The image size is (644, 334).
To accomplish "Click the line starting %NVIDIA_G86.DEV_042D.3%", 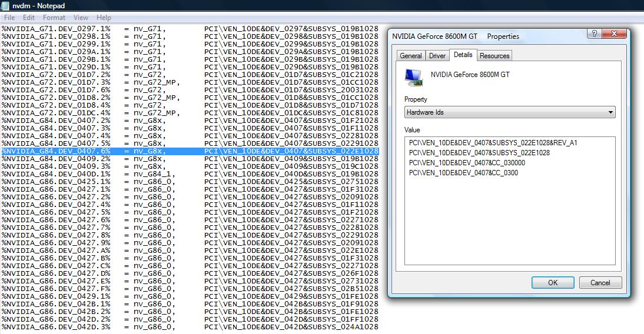I will coord(190,327).
